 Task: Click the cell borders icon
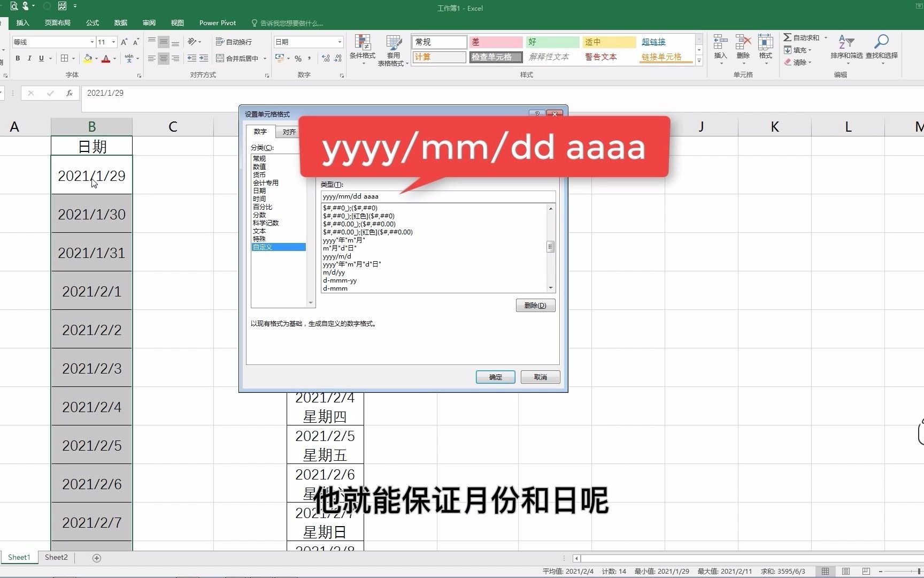coord(64,58)
